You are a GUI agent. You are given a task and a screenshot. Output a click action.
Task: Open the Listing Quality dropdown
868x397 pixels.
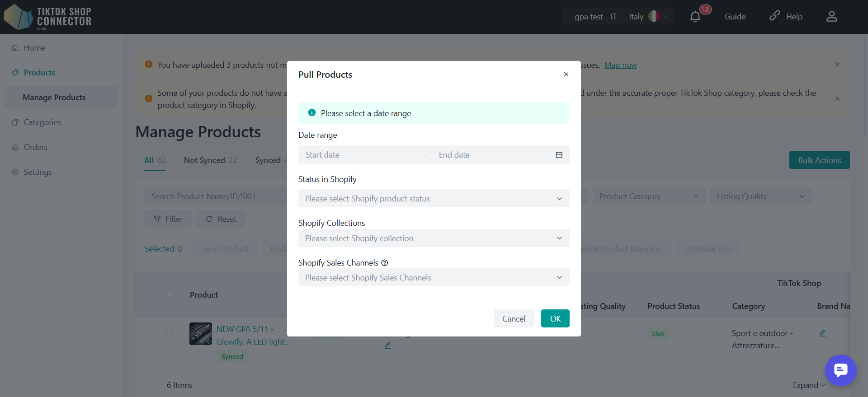[x=761, y=196]
